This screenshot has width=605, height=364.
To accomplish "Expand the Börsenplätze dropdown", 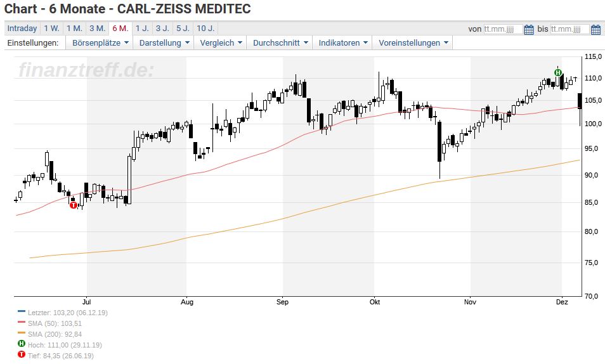I will 100,43.
